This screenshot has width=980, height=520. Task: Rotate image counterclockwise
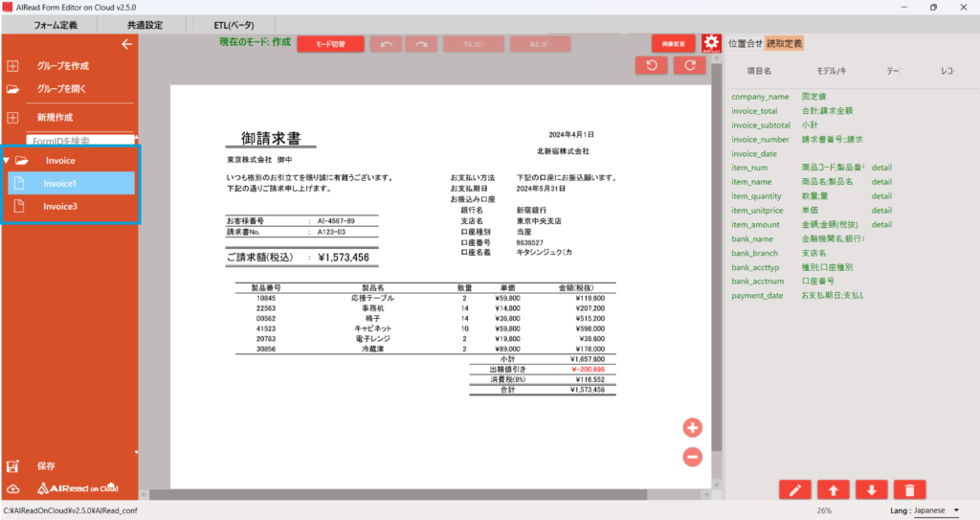(x=651, y=65)
